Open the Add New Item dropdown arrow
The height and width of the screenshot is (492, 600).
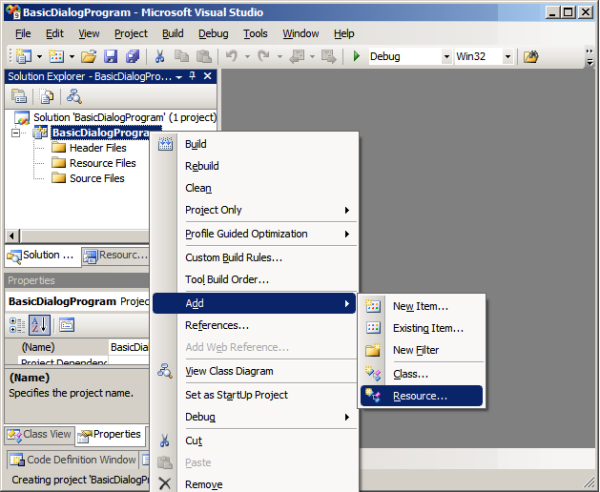pos(72,57)
